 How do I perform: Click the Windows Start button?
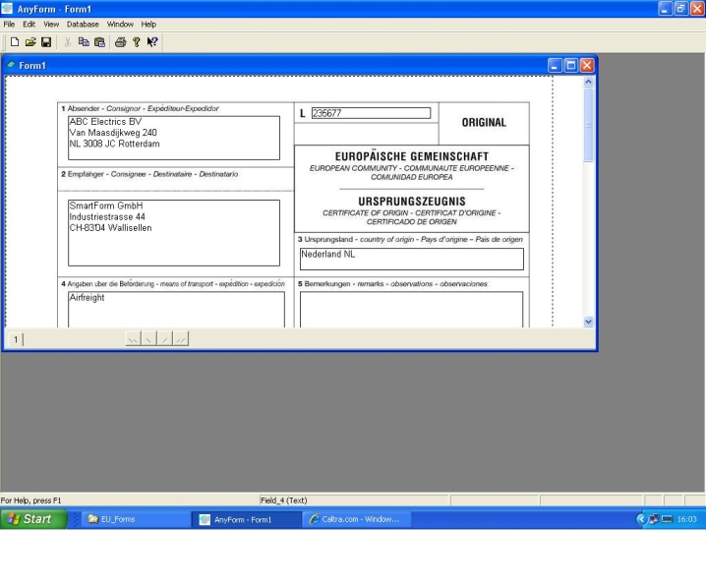coord(33,519)
